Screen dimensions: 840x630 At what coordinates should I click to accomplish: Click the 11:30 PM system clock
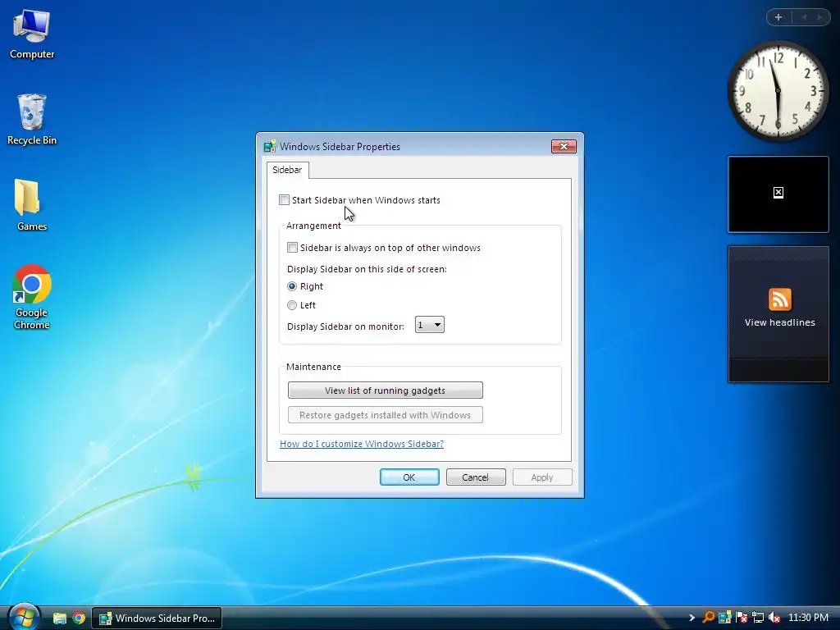click(x=808, y=618)
